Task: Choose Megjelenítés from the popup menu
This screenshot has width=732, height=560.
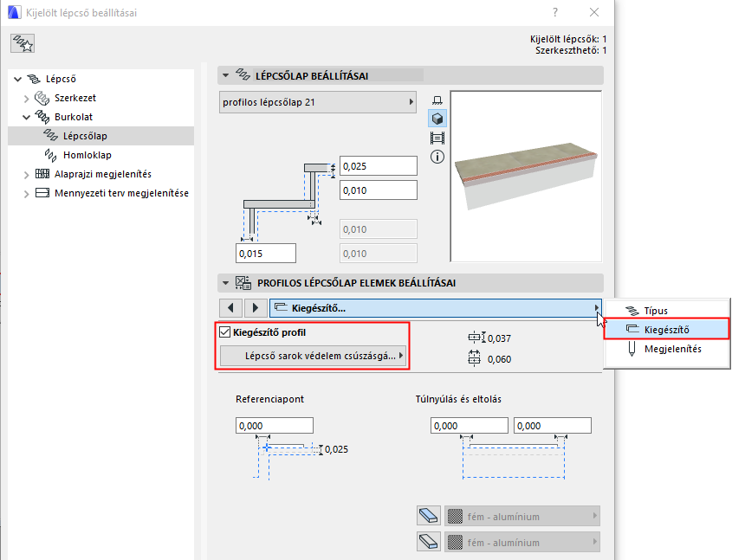Action: click(x=667, y=348)
